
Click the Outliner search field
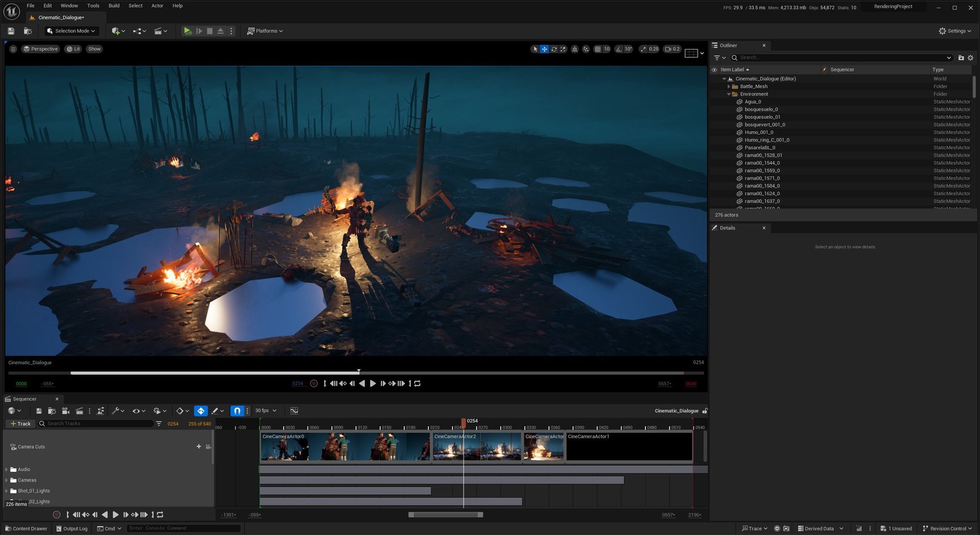pos(841,58)
